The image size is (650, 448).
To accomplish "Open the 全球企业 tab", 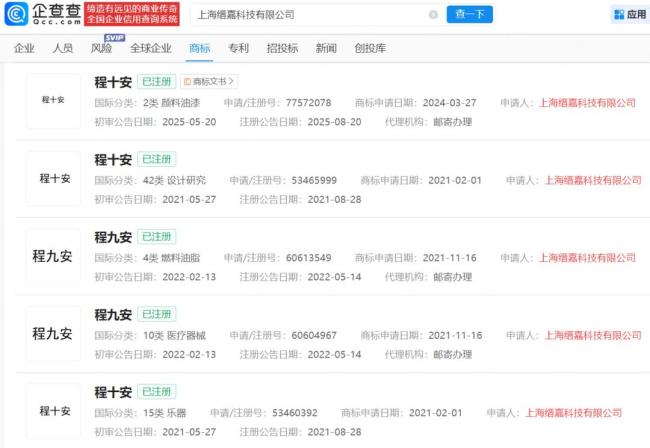I will coord(150,48).
